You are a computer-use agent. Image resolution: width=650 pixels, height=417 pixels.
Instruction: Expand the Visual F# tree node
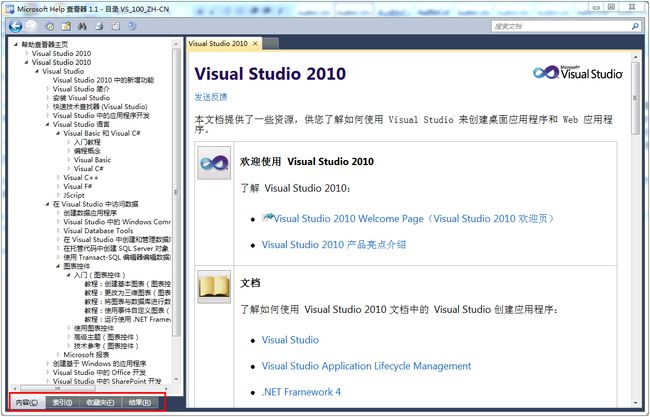(58, 187)
